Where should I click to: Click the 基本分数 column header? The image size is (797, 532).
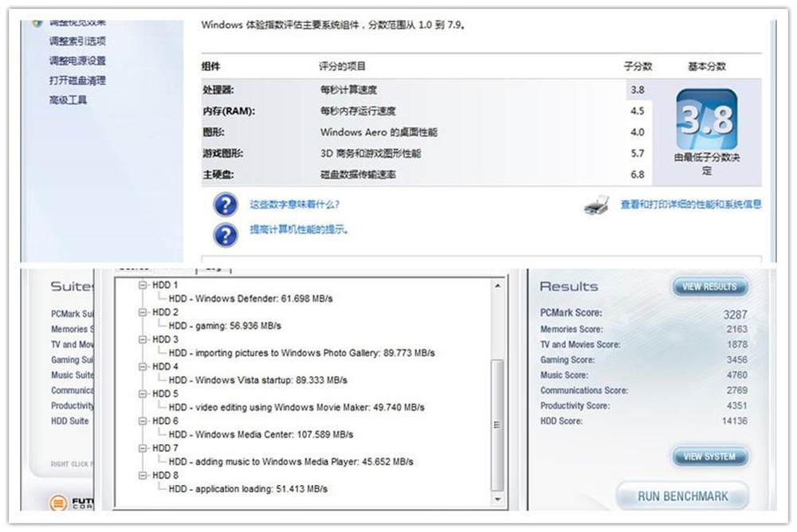[x=706, y=67]
